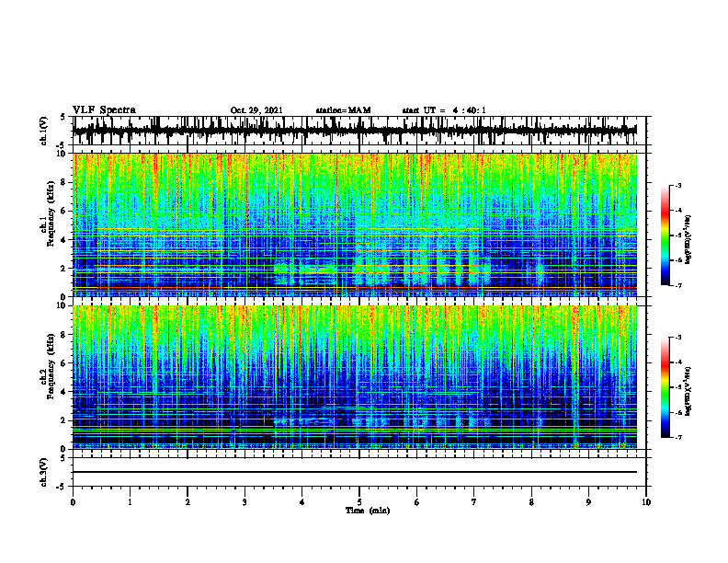This screenshot has height=563, width=728.
Task: Click the ch.2 spectrogram plot area
Action: tap(355, 377)
